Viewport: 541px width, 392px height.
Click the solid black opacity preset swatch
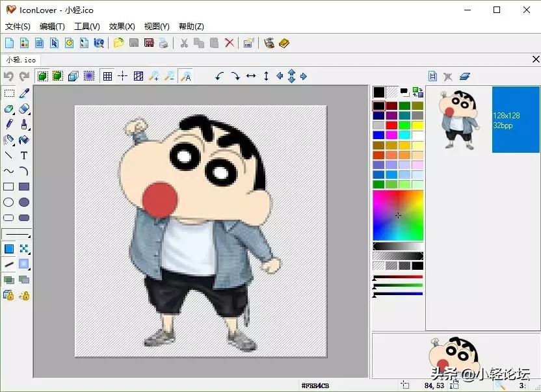417,266
